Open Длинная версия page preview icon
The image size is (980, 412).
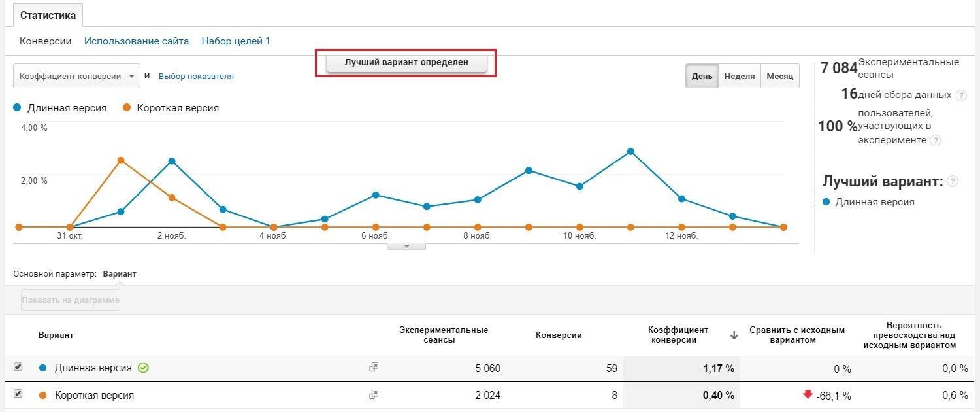(374, 368)
